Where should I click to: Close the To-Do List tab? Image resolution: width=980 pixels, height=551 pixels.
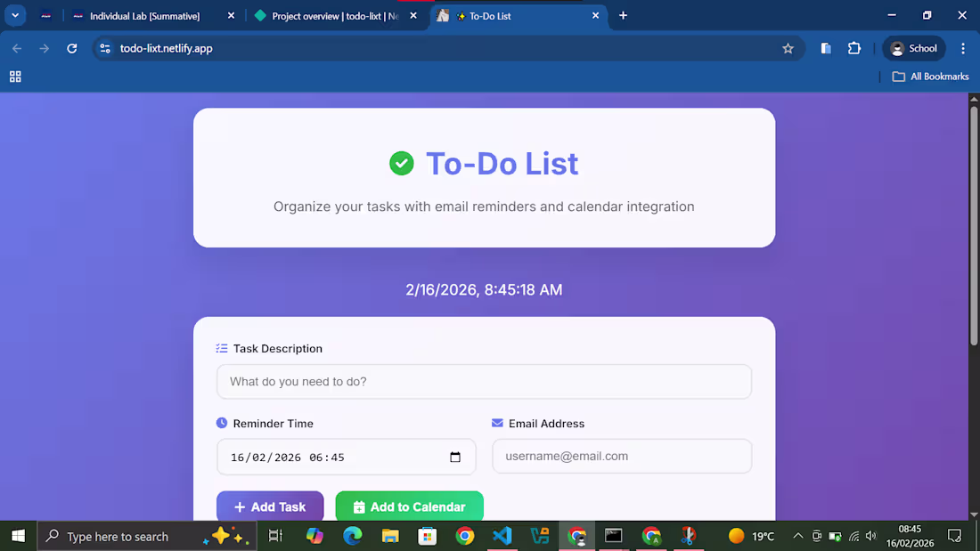click(596, 16)
